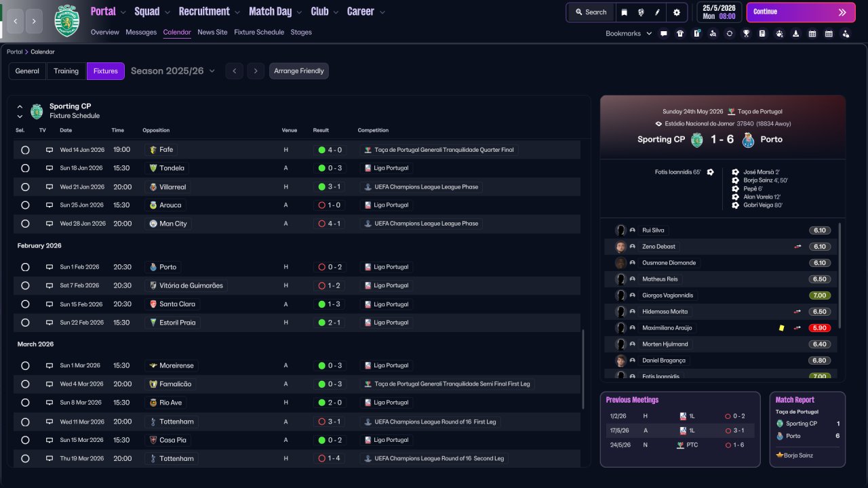Click the player ratings list scrollbar
The height and width of the screenshot is (488, 868).
(840, 274)
